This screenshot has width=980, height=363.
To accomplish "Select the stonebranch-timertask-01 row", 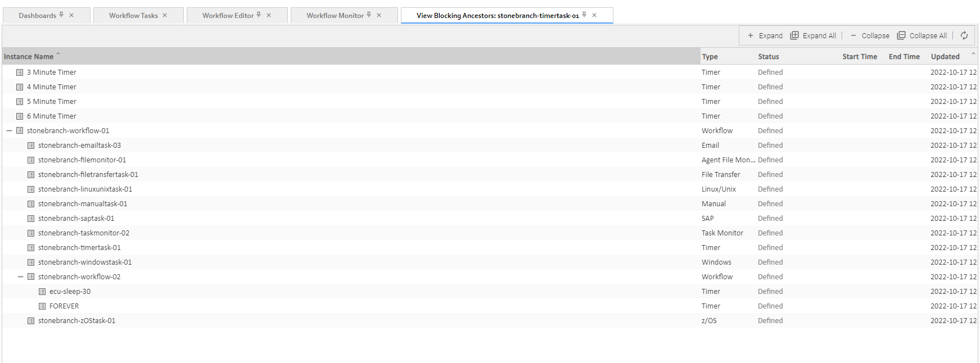I will [79, 248].
